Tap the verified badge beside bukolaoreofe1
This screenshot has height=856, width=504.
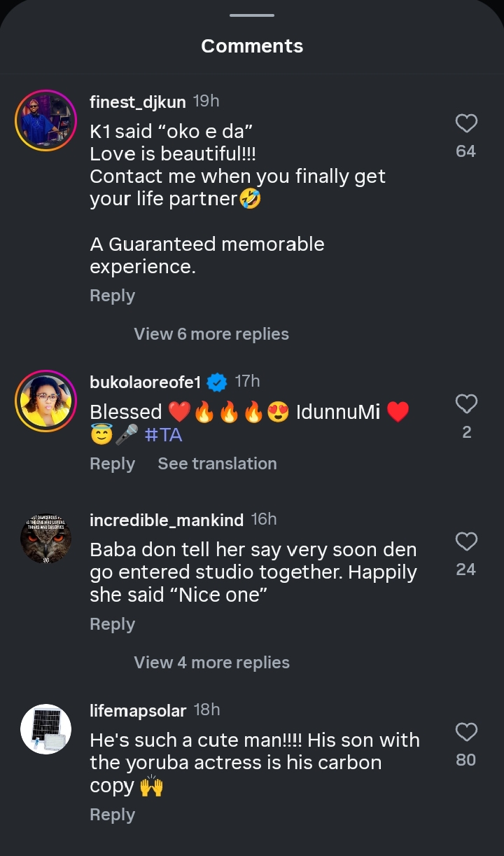coord(218,382)
